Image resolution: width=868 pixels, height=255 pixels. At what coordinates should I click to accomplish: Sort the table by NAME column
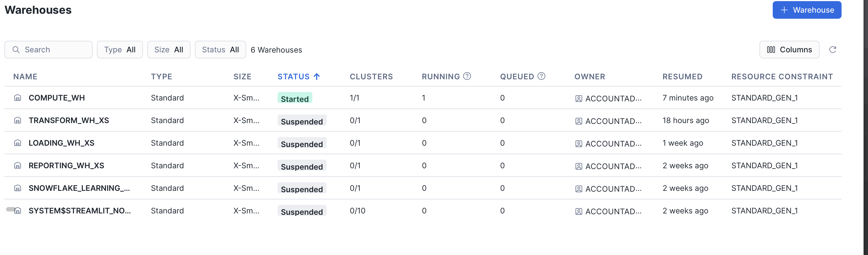click(x=25, y=77)
